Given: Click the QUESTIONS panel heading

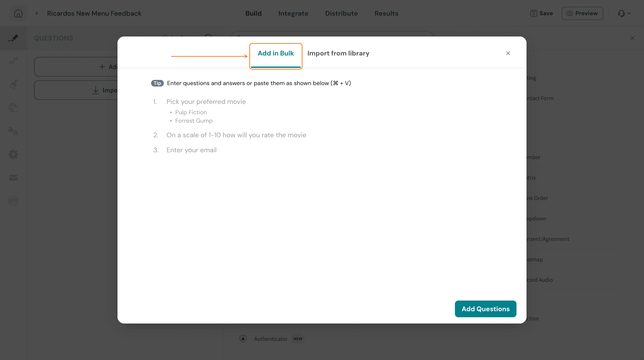Looking at the screenshot, I should 53,38.
